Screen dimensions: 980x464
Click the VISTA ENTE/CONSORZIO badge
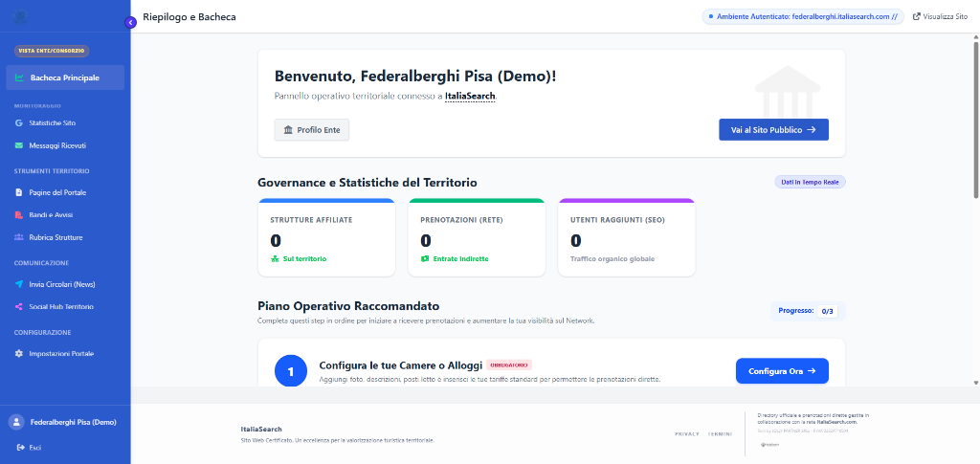pyautogui.click(x=52, y=51)
